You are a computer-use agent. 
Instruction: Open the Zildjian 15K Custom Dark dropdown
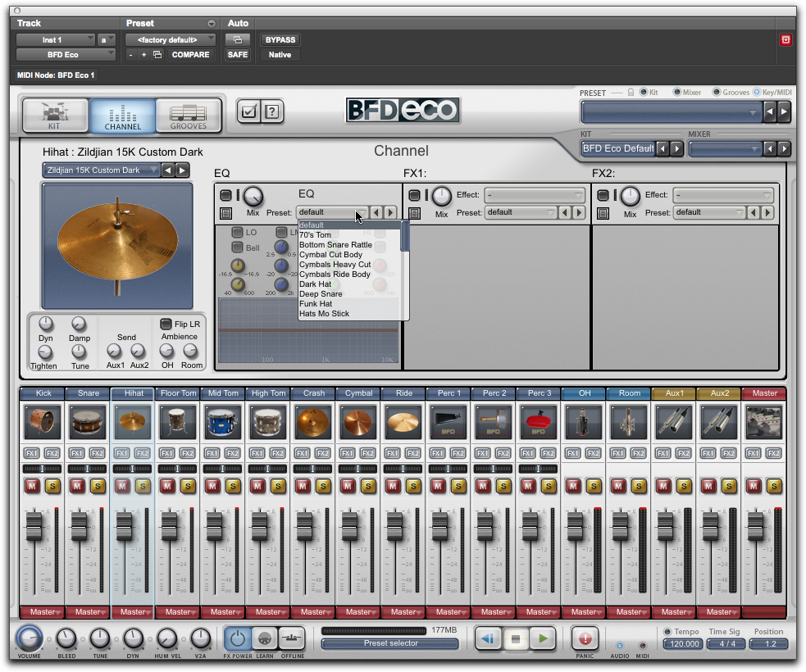tap(102, 170)
